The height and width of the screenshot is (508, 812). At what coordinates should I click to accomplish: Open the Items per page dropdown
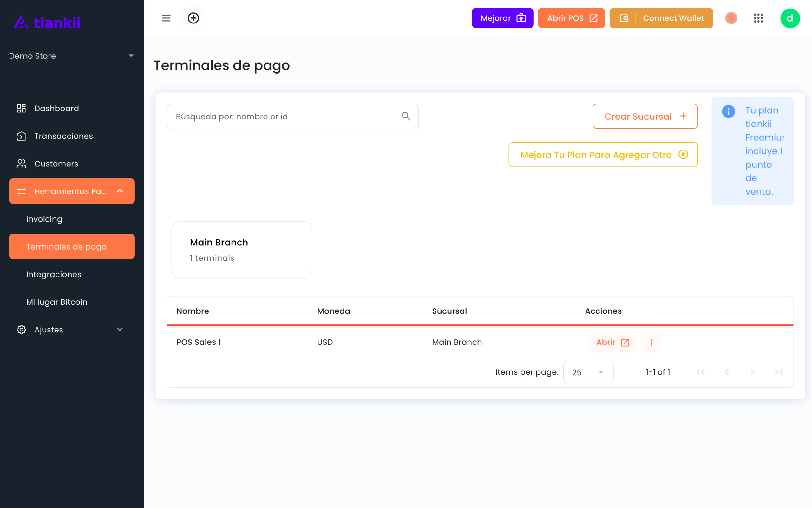[588, 372]
